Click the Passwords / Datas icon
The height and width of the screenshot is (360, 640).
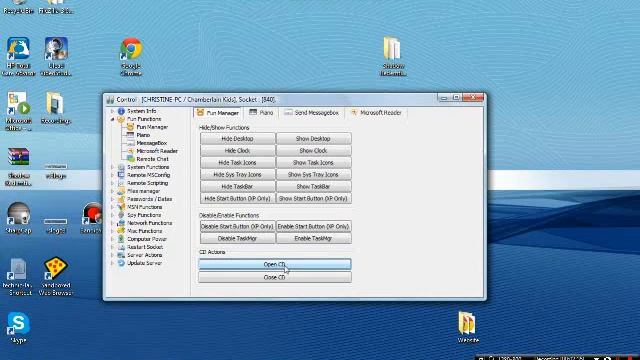tap(121, 199)
